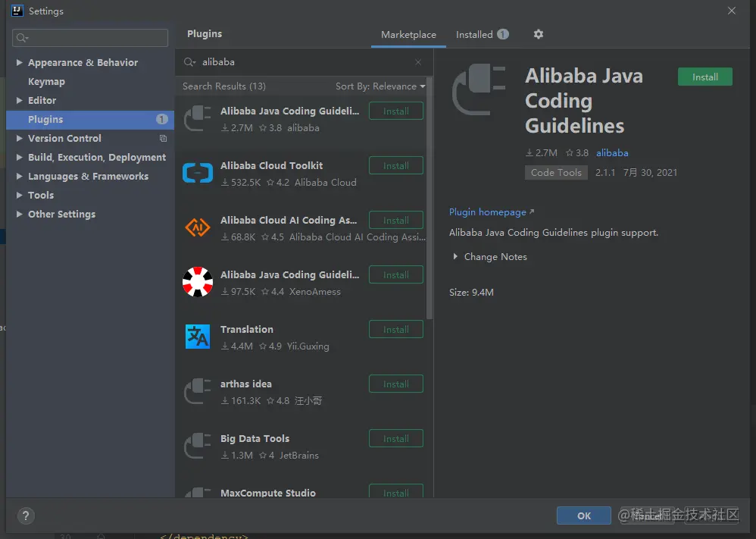
Task: Click the large plugin logo in details
Action: point(479,89)
